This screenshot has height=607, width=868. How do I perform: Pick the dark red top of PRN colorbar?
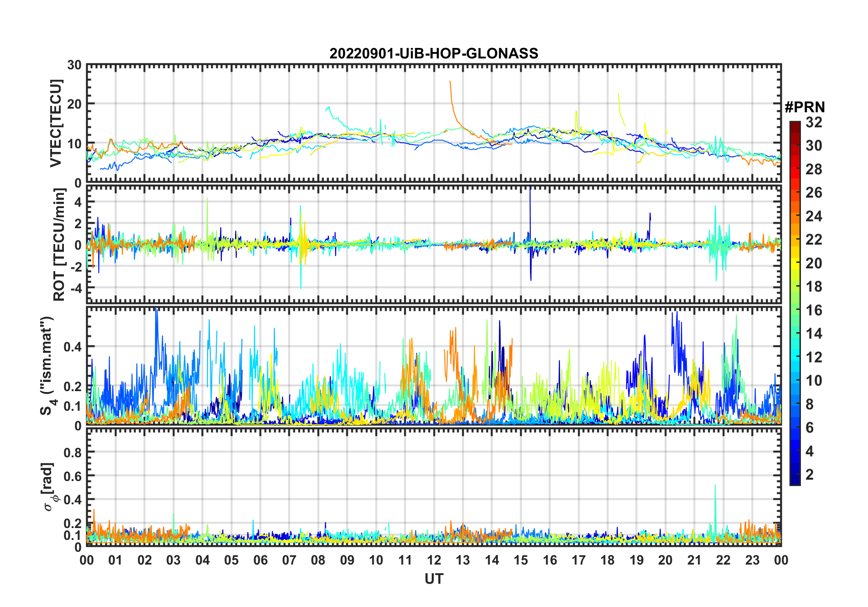795,124
